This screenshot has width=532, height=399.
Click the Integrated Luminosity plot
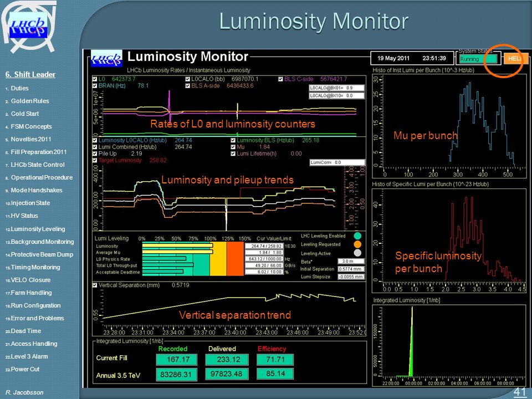tap(448, 345)
